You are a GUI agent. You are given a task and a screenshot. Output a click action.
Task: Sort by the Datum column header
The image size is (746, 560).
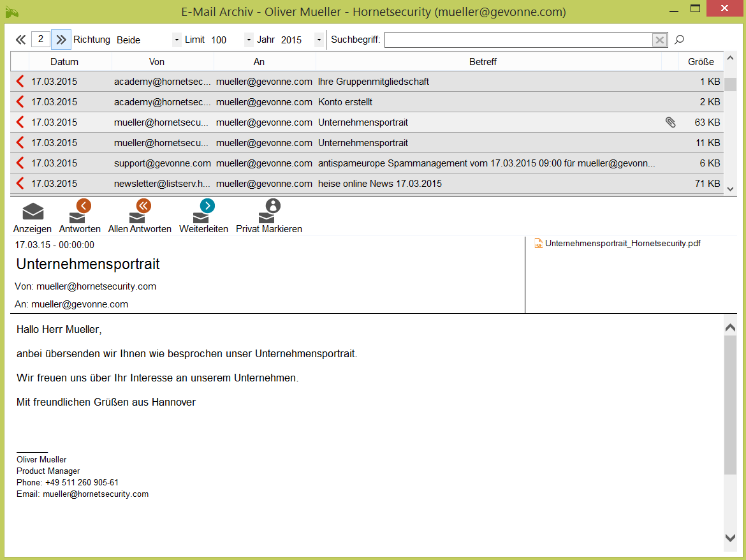tap(64, 62)
